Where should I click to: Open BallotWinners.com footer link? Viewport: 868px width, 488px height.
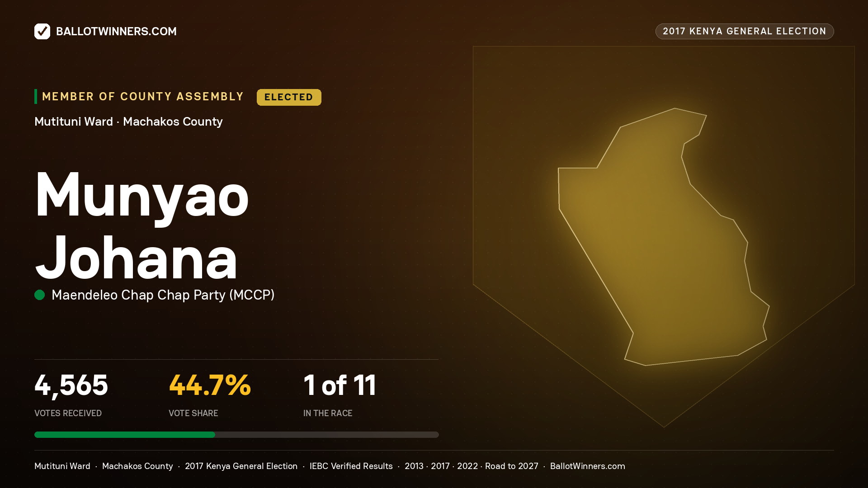pos(588,466)
